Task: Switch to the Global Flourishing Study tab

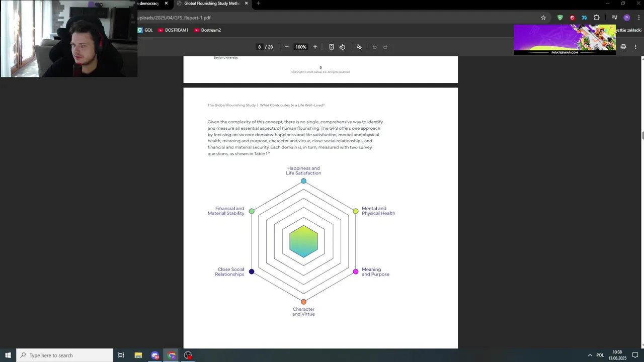Action: 211,4
